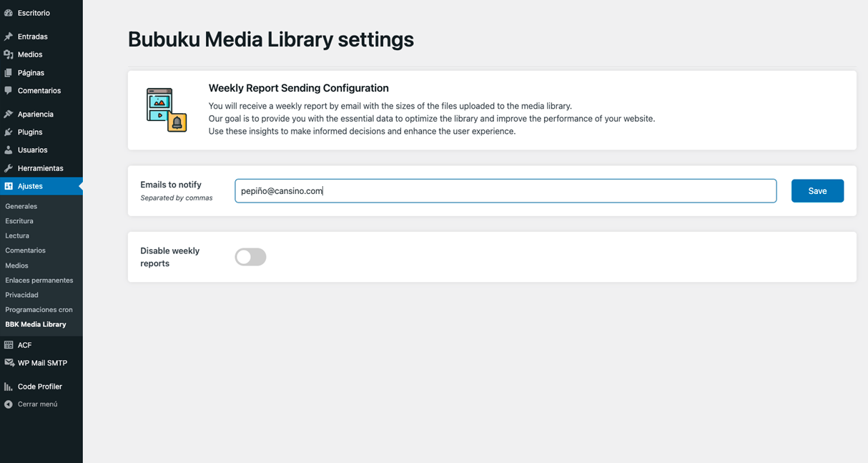Click the Emails to notify field
This screenshot has width=868, height=463.
click(x=505, y=191)
